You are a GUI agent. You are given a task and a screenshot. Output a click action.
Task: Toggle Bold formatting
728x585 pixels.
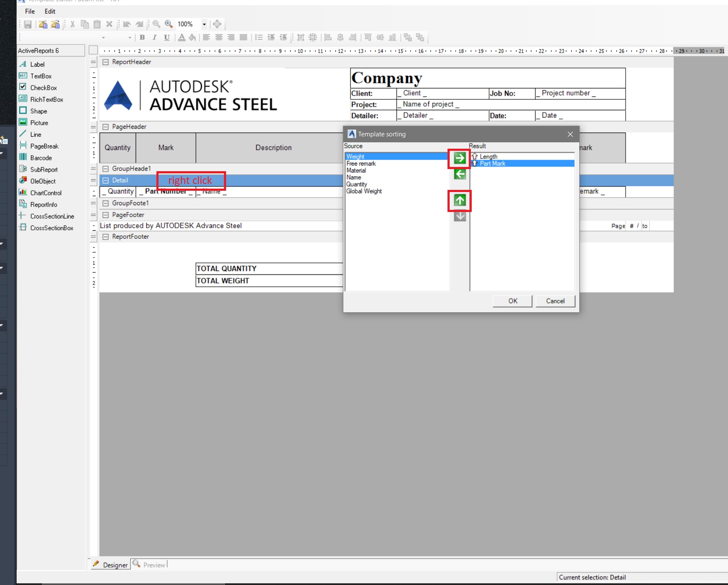[142, 37]
